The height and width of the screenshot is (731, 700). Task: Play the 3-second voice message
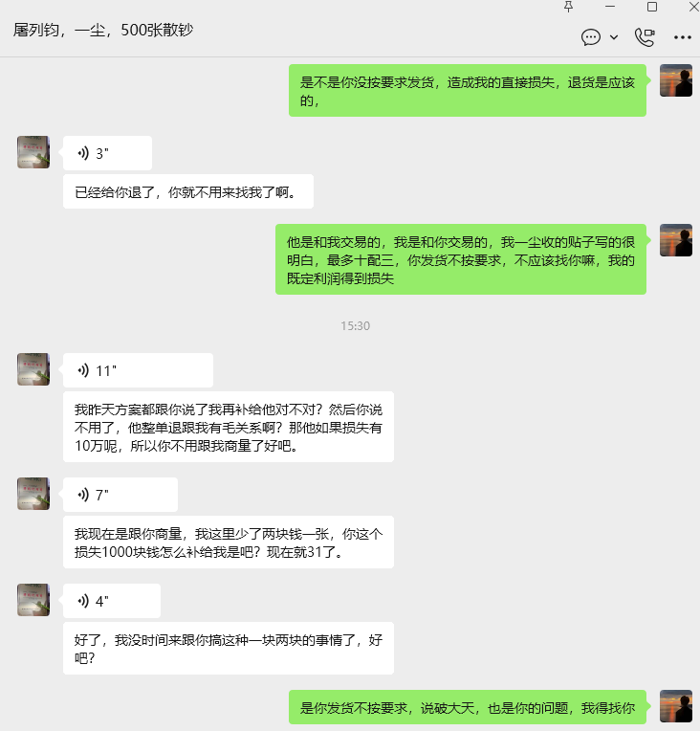[107, 153]
